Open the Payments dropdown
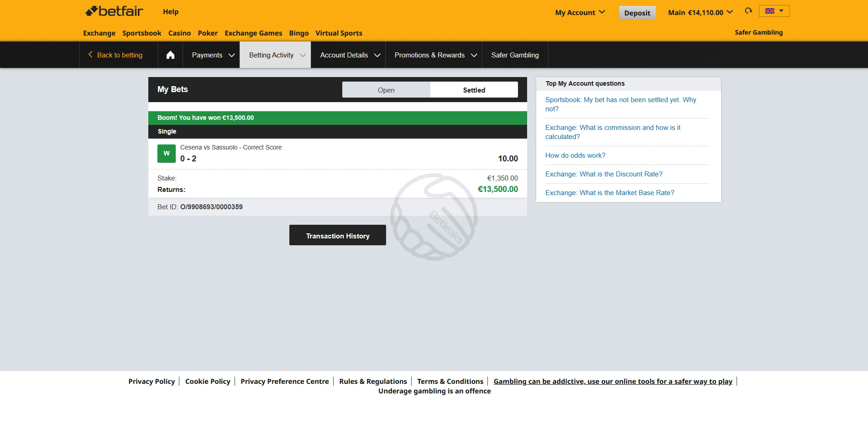 [x=211, y=55]
